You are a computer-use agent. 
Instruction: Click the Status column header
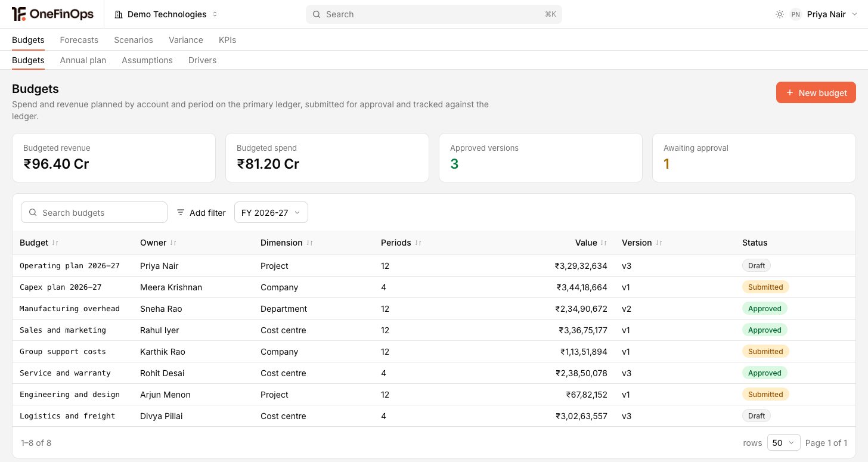(755, 243)
